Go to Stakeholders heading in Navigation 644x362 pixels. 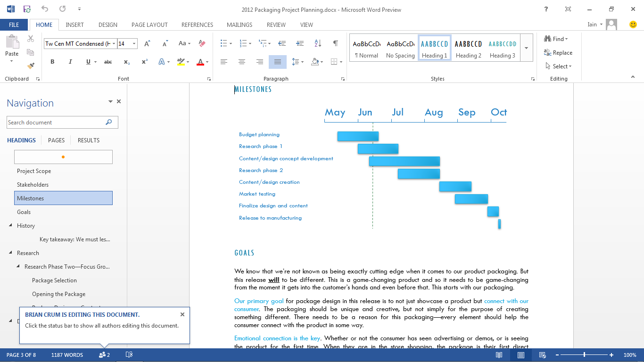click(33, 185)
